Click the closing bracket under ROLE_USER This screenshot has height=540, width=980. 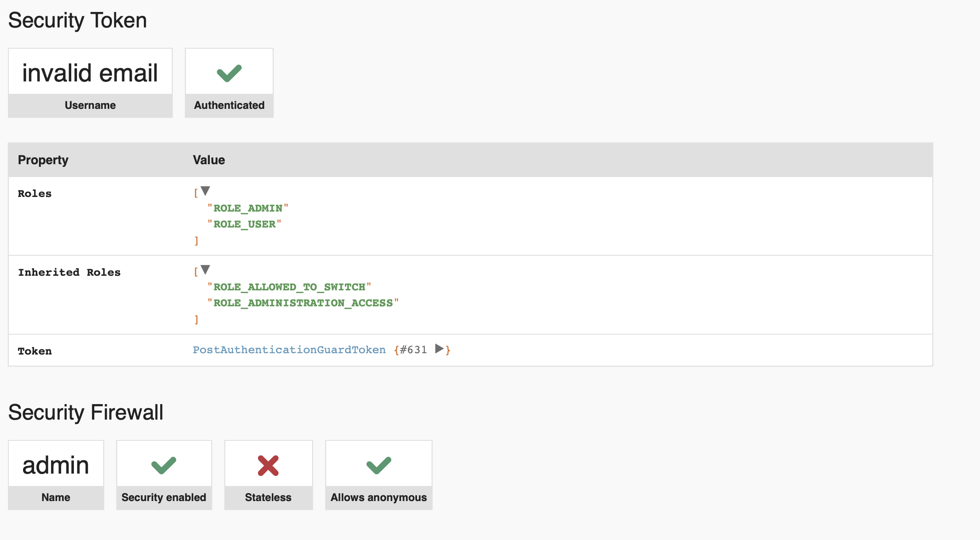[195, 240]
